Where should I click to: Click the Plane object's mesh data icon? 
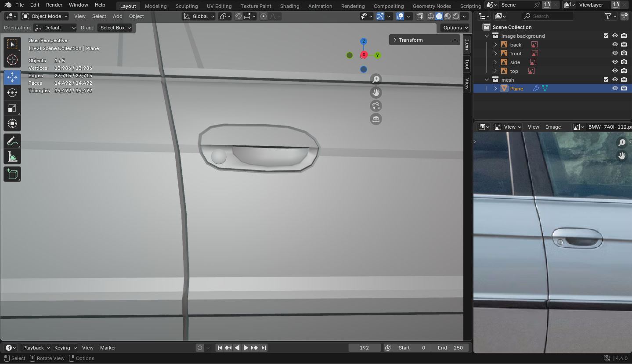pos(545,89)
